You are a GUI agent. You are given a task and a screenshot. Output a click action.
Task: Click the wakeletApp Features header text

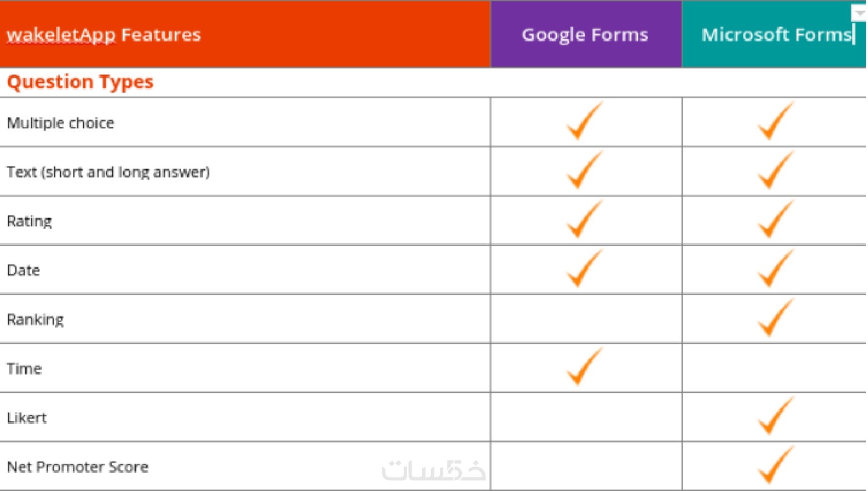pos(103,35)
